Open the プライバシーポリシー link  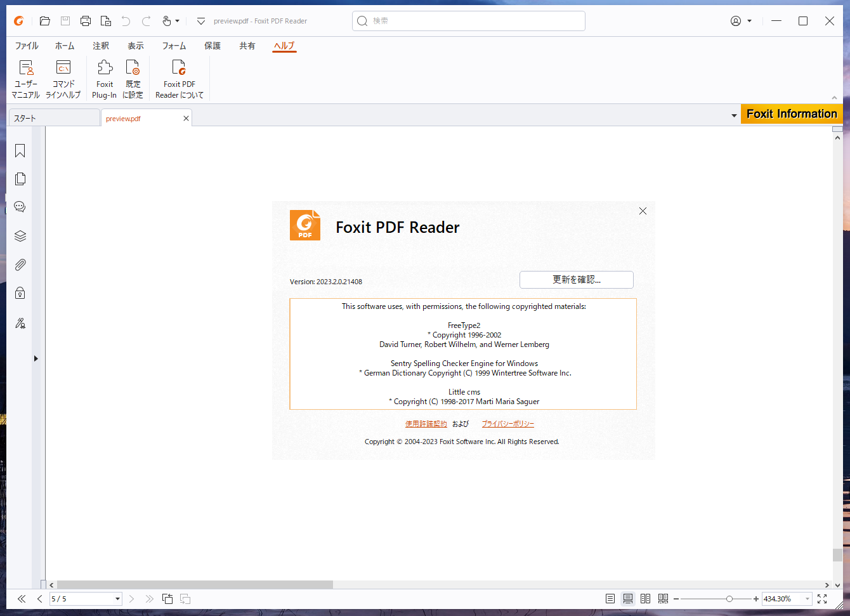(x=507, y=423)
